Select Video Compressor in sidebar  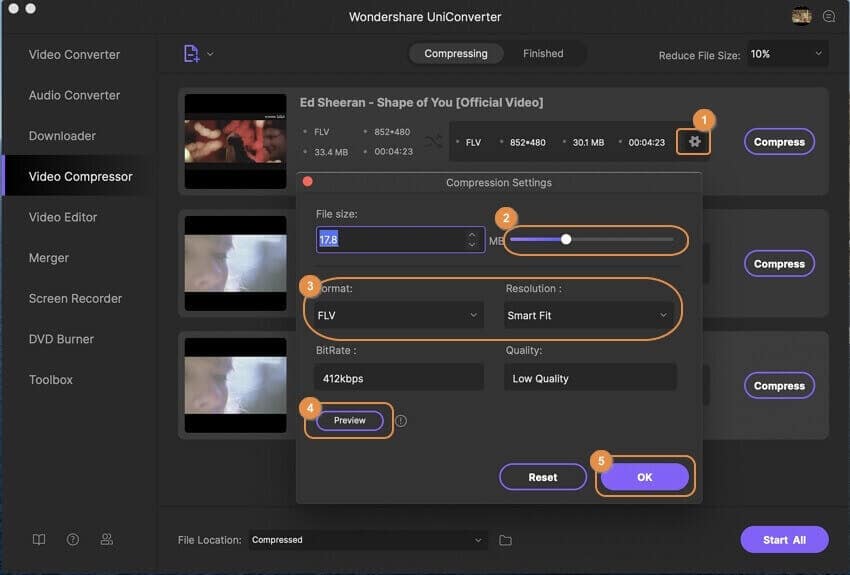pos(80,177)
